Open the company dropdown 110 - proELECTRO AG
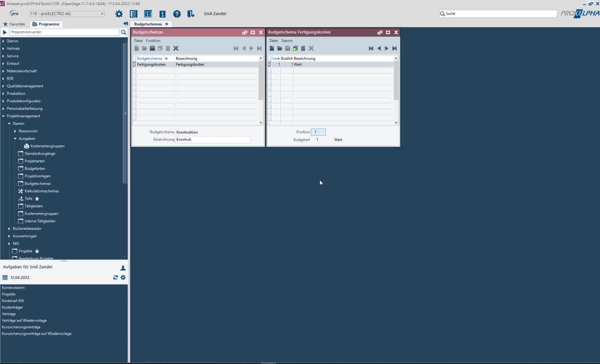Viewport: 600px width, 364px height. click(x=67, y=14)
